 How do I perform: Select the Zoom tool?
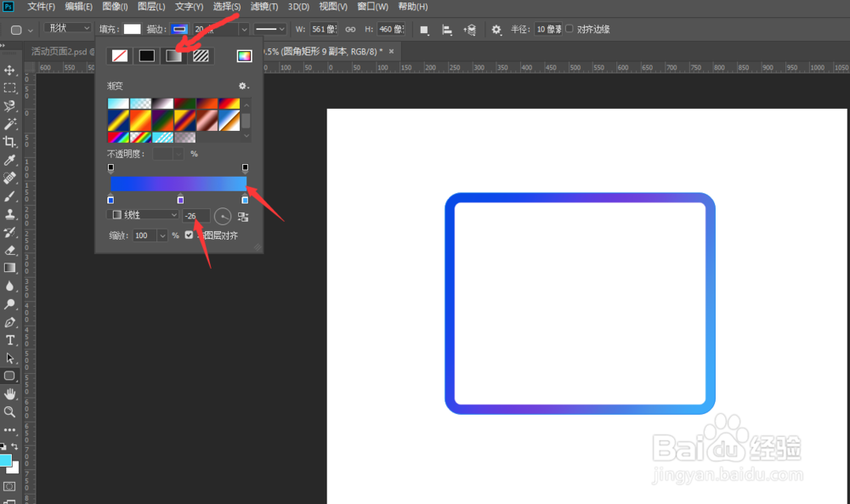[9, 412]
